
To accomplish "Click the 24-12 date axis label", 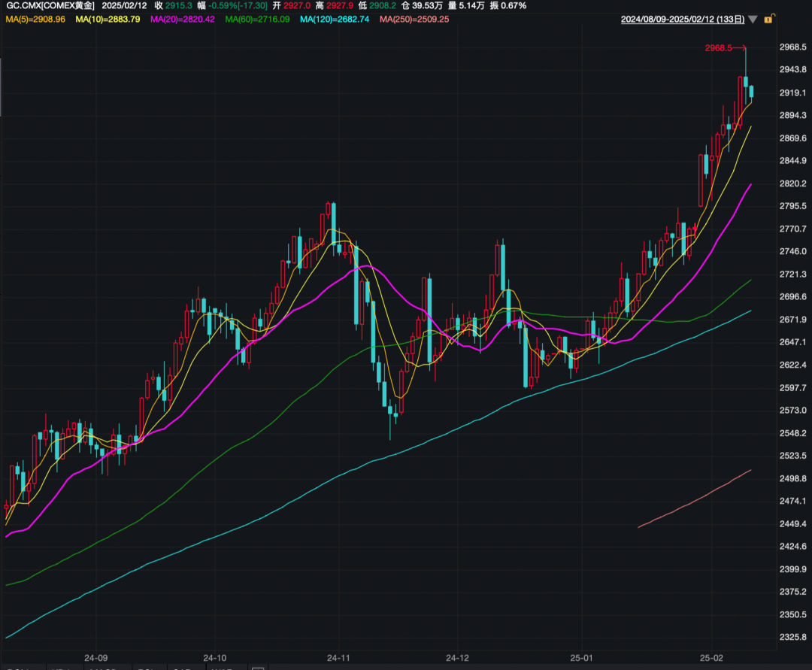I will click(x=457, y=658).
